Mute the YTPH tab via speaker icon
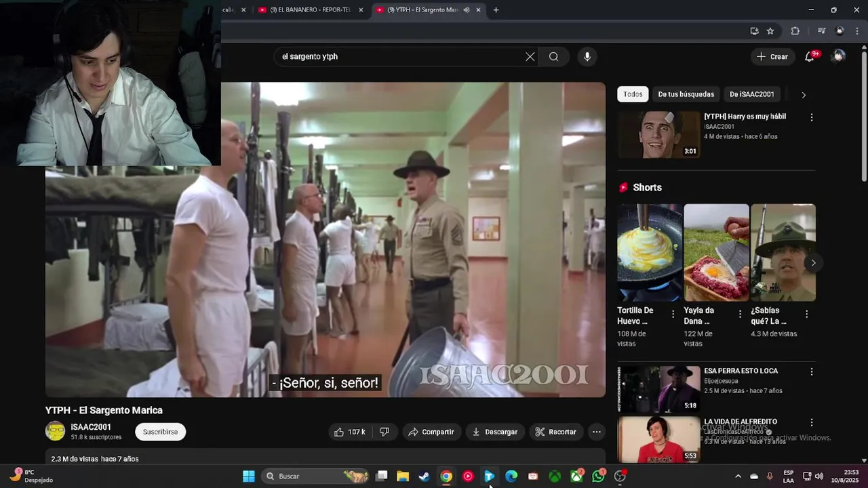The height and width of the screenshot is (488, 868). [467, 9]
